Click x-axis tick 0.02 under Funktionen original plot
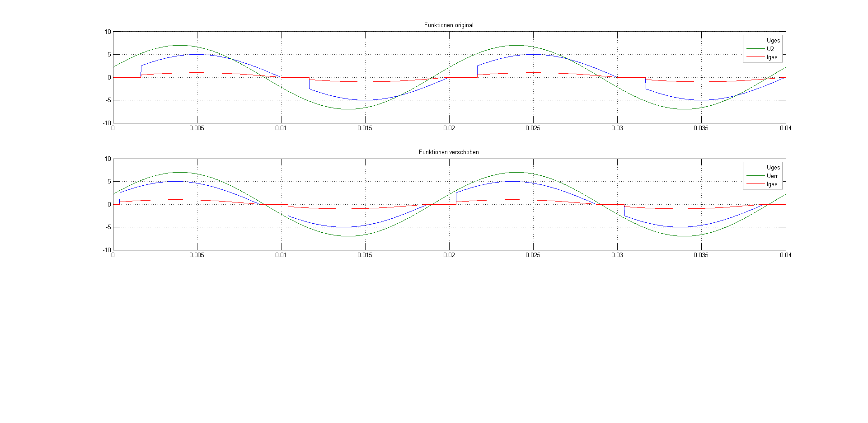Image resolution: width=868 pixels, height=423 pixels. point(449,128)
